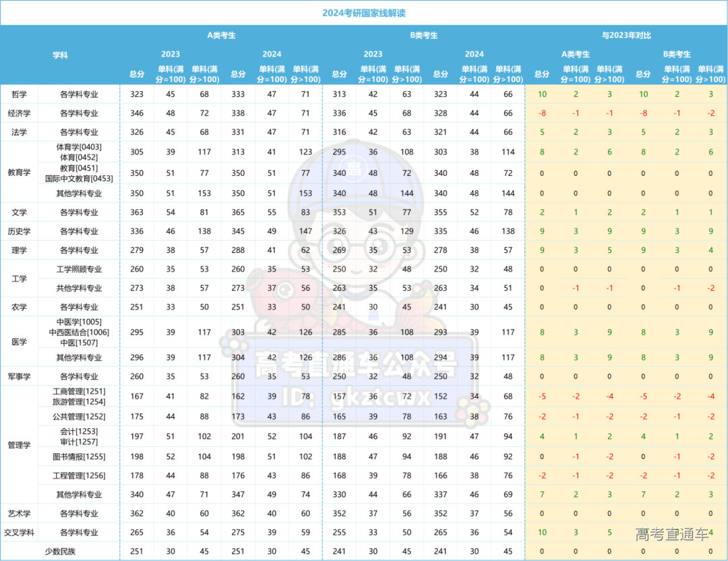728x561 pixels.
Task: Select the 少数民族 row label
Action: point(60,552)
